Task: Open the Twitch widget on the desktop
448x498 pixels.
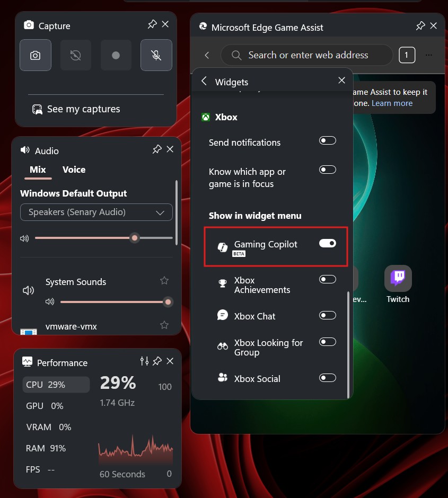Action: (398, 278)
